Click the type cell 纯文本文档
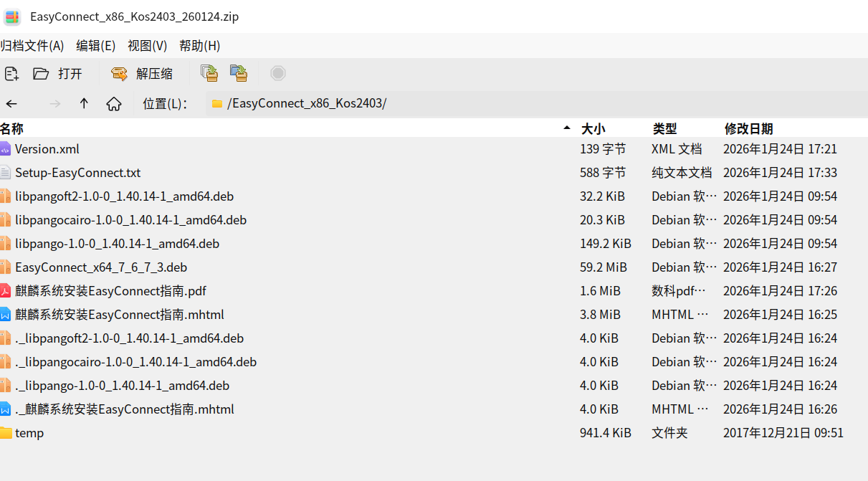This screenshot has width=868, height=481. tap(682, 173)
